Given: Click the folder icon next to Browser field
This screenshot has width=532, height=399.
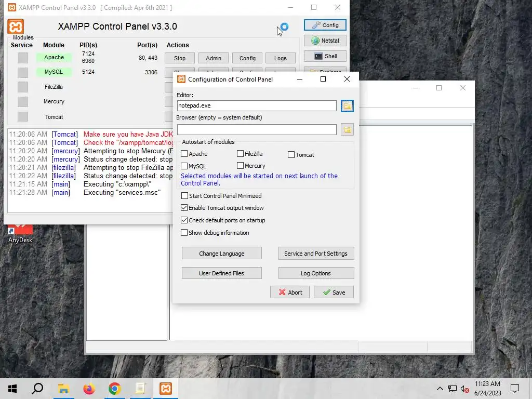Looking at the screenshot, I should point(347,129).
